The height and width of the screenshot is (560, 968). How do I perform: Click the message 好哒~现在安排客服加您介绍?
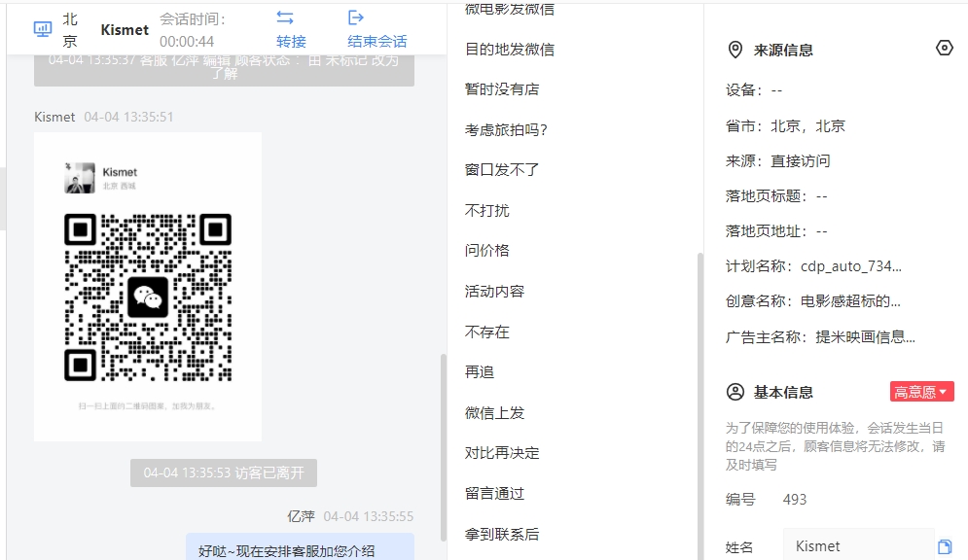pos(300,547)
